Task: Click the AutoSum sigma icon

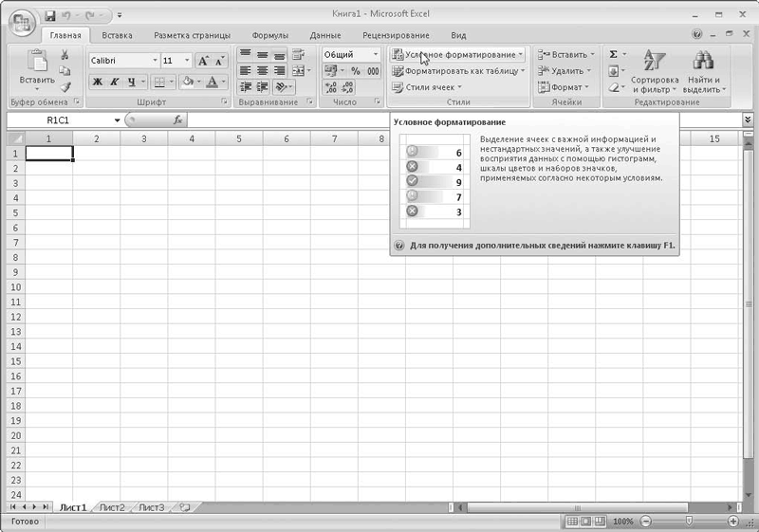Action: point(613,55)
